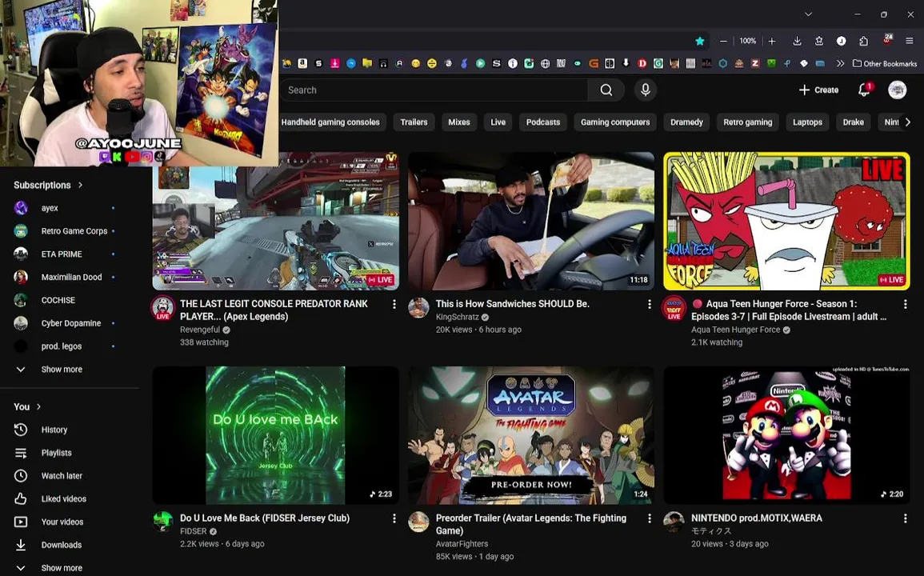Select the Handheld gaming consoles chip
Viewport: 924px width, 576px height.
[330, 122]
